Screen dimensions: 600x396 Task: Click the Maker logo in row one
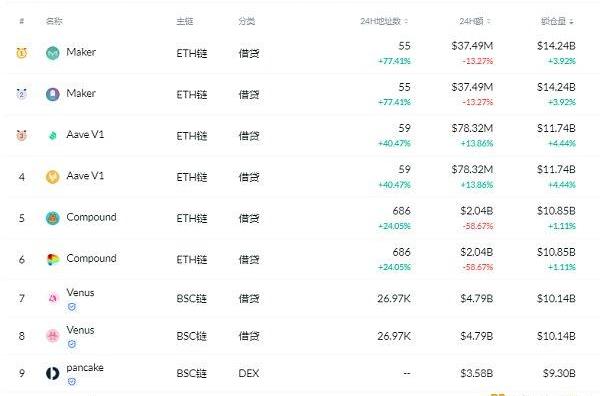pyautogui.click(x=52, y=53)
